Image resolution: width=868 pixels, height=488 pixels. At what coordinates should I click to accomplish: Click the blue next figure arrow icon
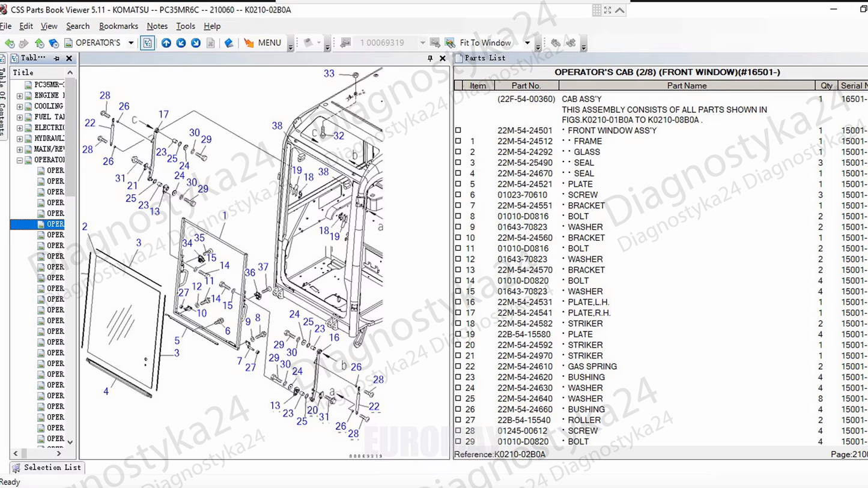(x=196, y=43)
